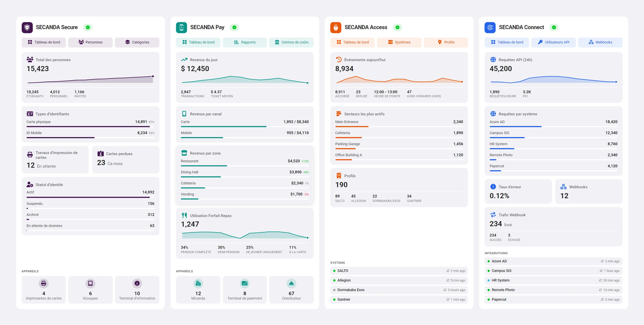Select the Allegion system row
The image size is (644, 325).
click(399, 280)
